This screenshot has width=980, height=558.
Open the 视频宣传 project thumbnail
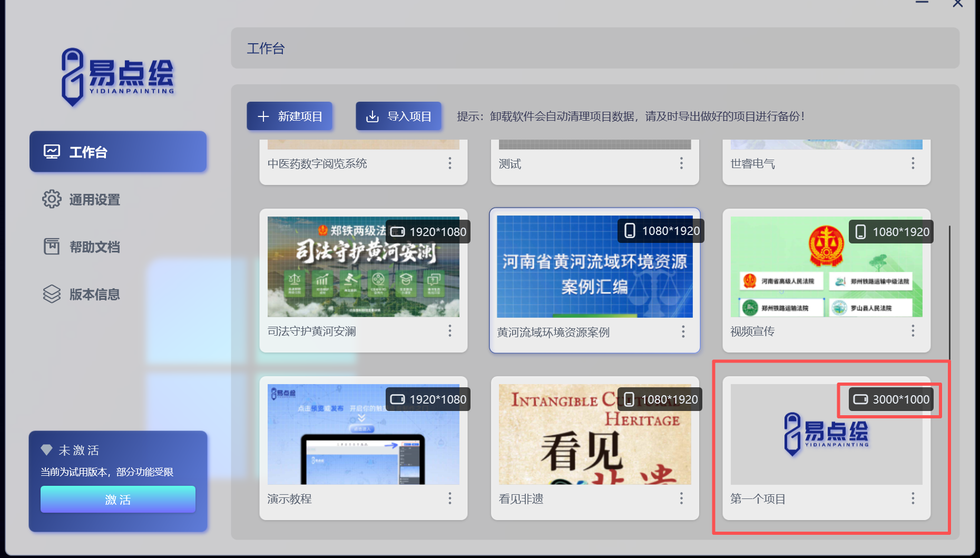click(x=827, y=267)
